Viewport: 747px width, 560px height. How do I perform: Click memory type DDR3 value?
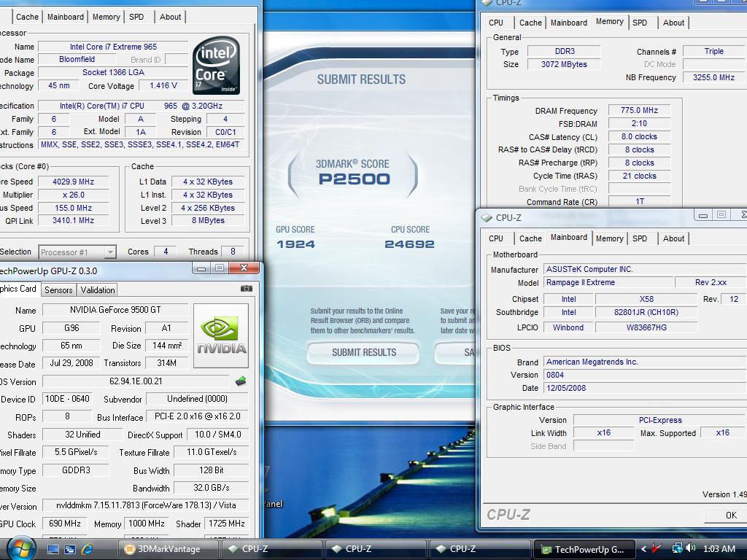(x=565, y=52)
